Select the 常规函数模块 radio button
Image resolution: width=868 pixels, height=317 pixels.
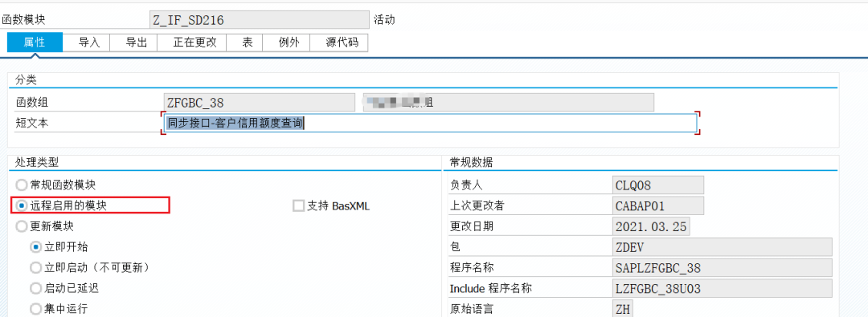coord(22,185)
